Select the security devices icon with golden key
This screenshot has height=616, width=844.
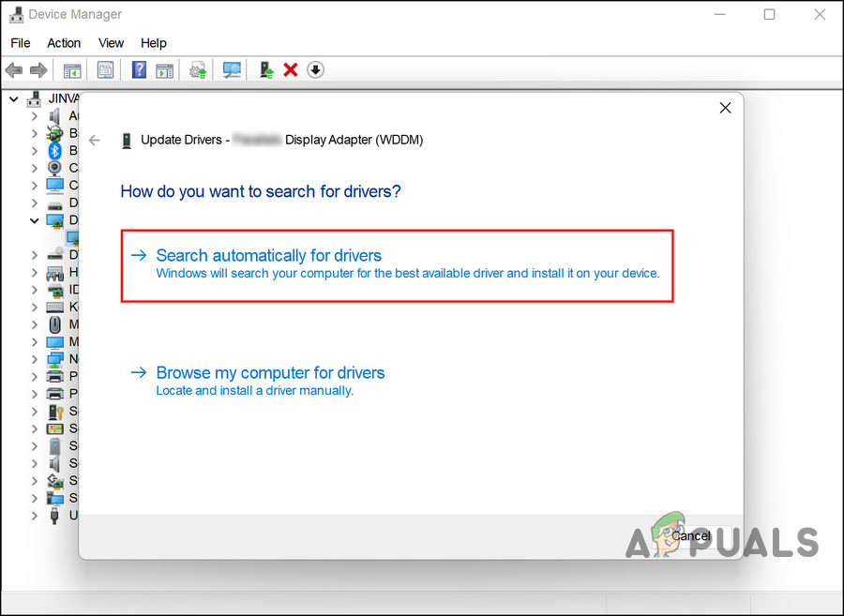pos(55,413)
